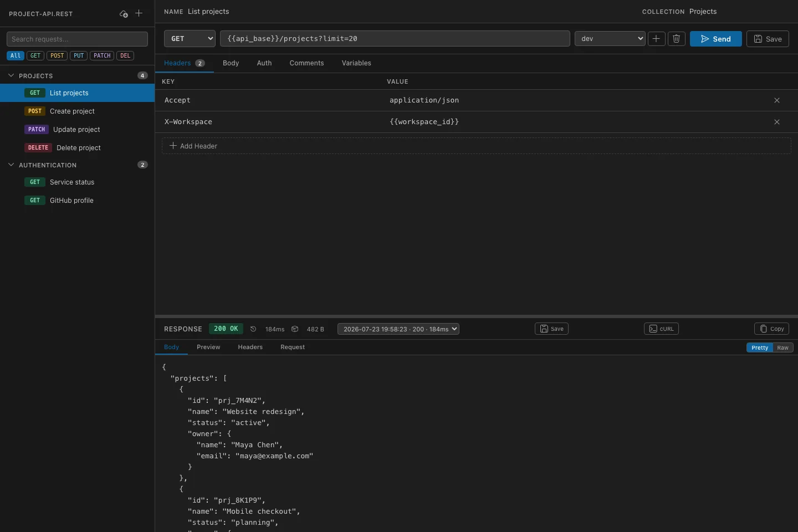Remove the X-Workspace header row

[x=777, y=122]
